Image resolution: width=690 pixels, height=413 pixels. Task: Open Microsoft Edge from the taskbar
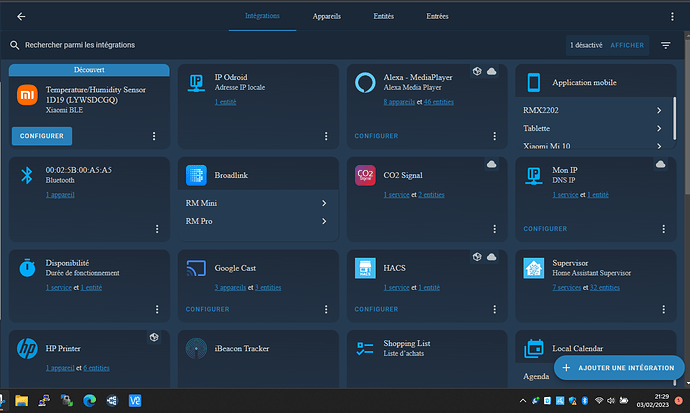point(89,401)
